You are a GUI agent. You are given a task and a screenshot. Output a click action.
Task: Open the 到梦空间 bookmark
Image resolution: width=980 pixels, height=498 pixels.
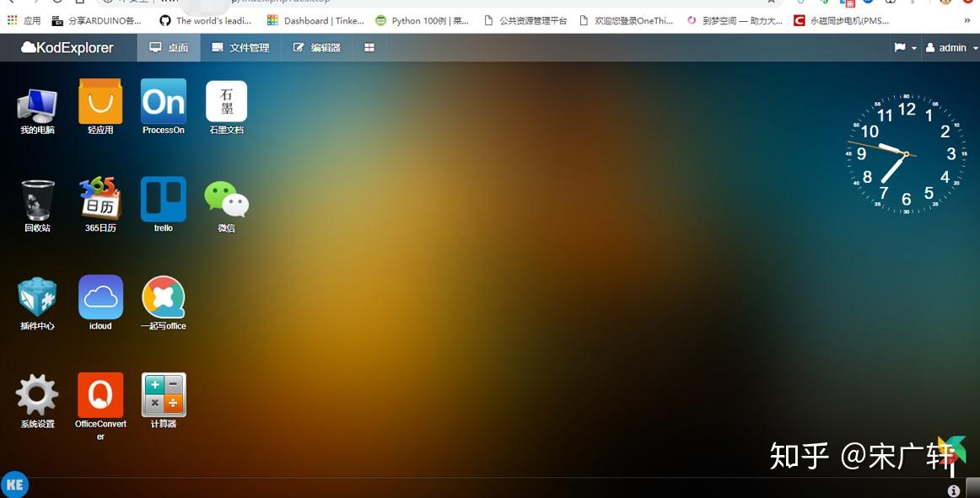tap(735, 20)
